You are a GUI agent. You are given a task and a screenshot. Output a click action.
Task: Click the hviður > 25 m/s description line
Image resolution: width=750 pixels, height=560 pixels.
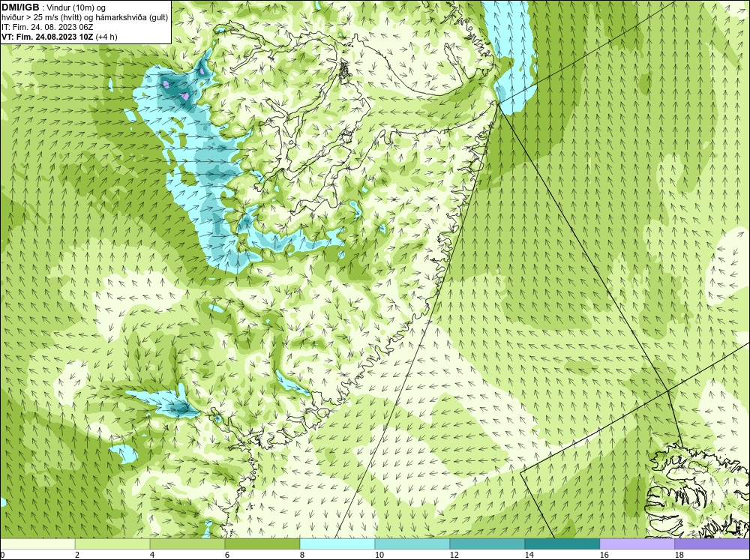click(x=85, y=17)
